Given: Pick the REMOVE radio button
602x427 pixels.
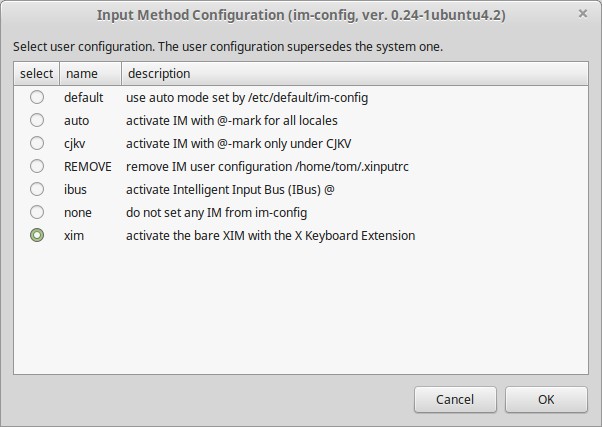Looking at the screenshot, I should point(37,166).
